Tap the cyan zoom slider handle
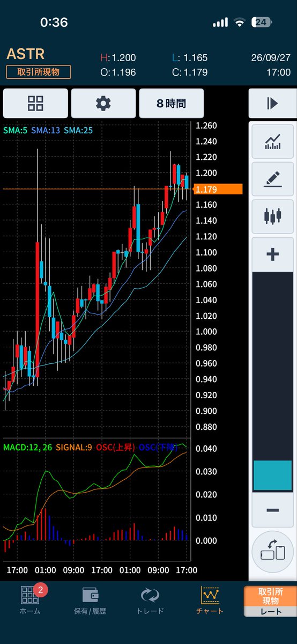The width and height of the screenshot is (297, 644). [x=272, y=475]
